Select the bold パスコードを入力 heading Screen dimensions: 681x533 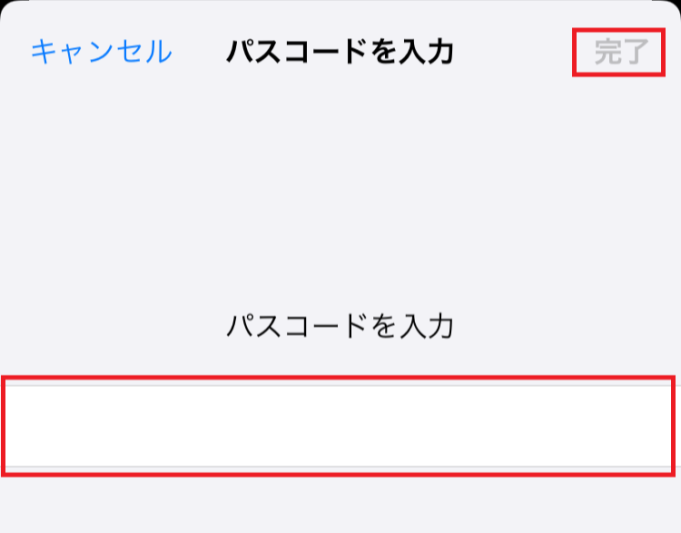[339, 52]
